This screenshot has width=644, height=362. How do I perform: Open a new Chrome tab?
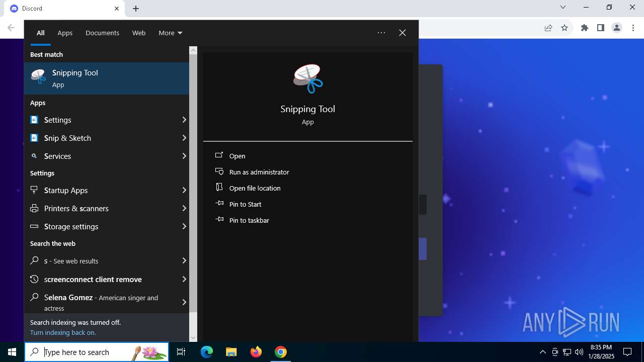point(136,9)
